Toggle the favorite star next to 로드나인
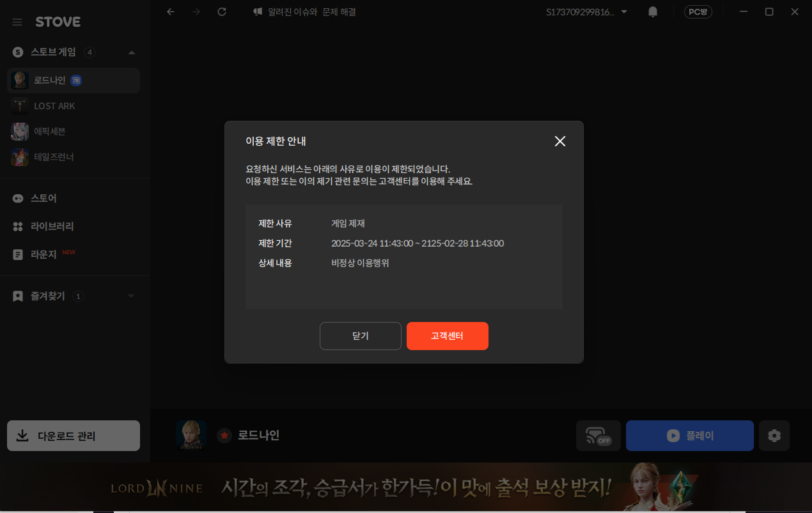The height and width of the screenshot is (513, 812). pyautogui.click(x=224, y=436)
